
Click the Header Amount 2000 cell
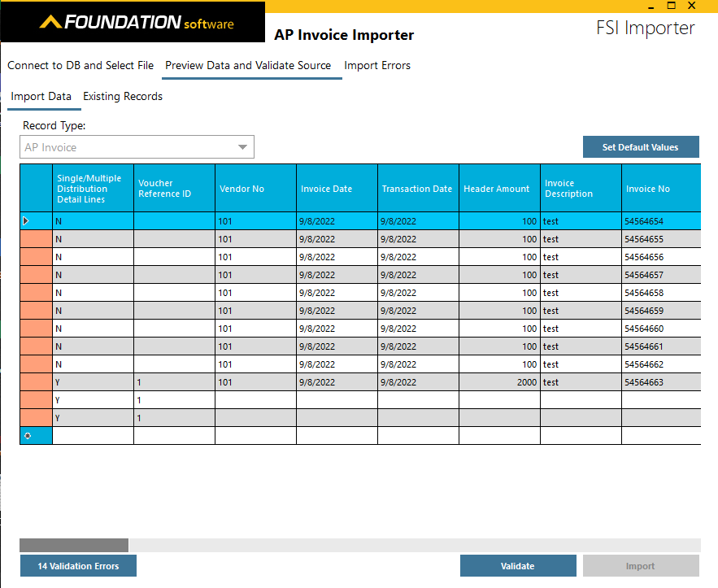pos(499,382)
